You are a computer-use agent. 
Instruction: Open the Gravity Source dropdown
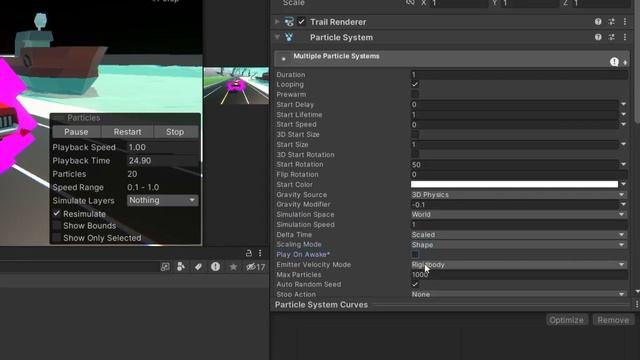click(518, 195)
